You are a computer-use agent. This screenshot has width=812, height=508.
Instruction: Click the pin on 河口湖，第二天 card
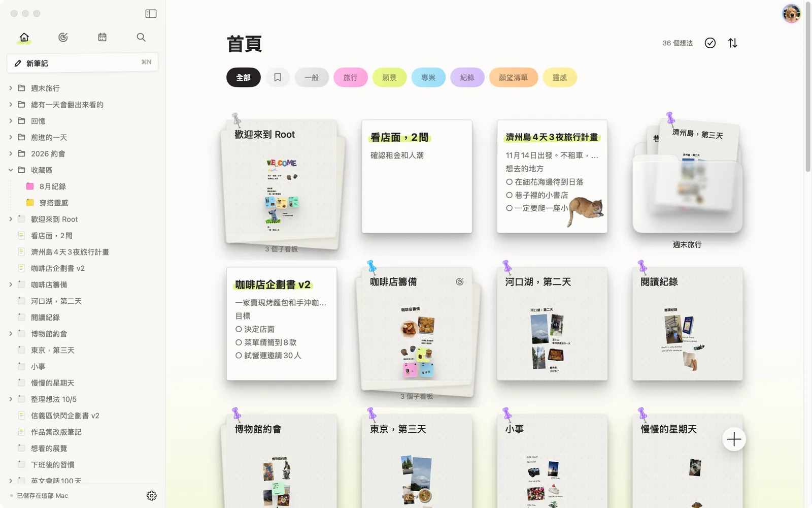507,267
